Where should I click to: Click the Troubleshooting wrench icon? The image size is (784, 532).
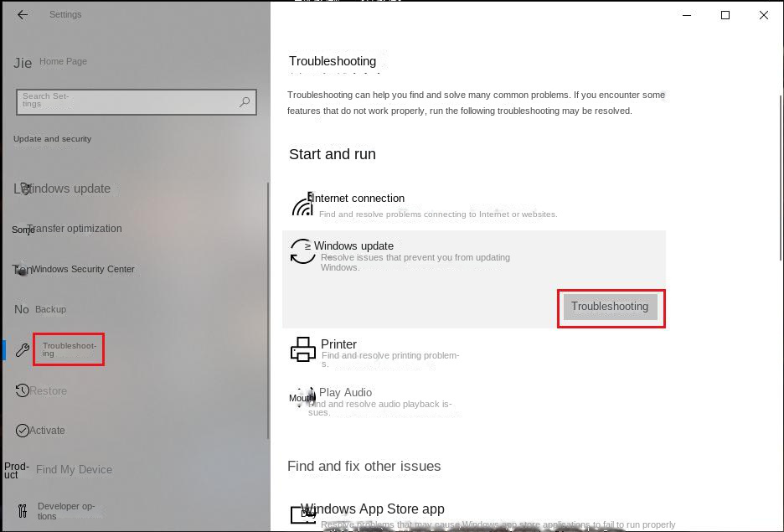click(23, 350)
